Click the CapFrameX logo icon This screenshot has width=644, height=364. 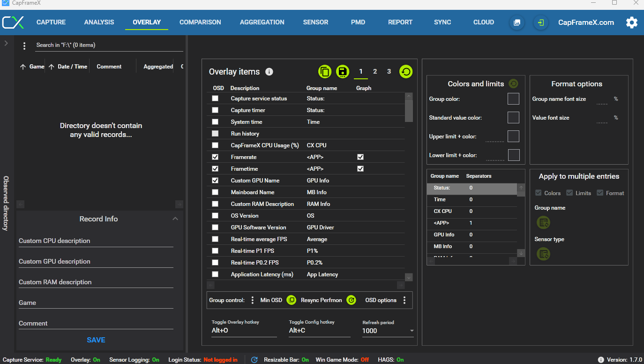13,23
